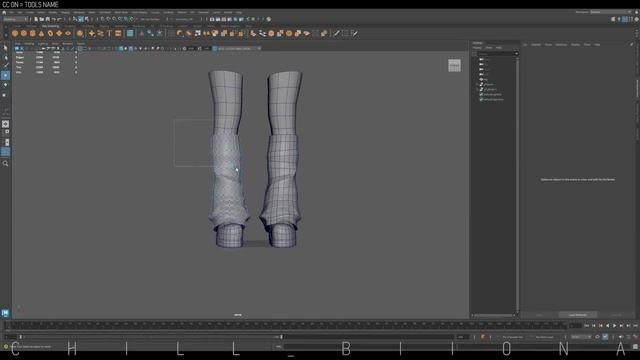Click the Load Attributes button

578,315
